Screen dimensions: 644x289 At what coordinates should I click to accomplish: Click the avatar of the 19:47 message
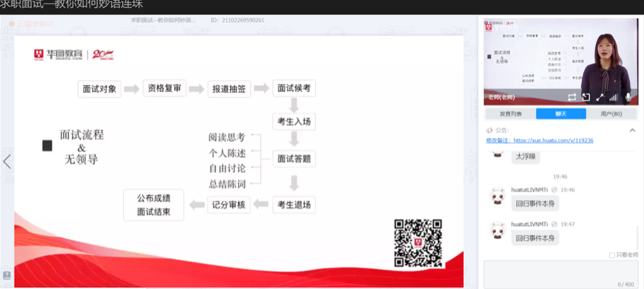click(x=497, y=232)
